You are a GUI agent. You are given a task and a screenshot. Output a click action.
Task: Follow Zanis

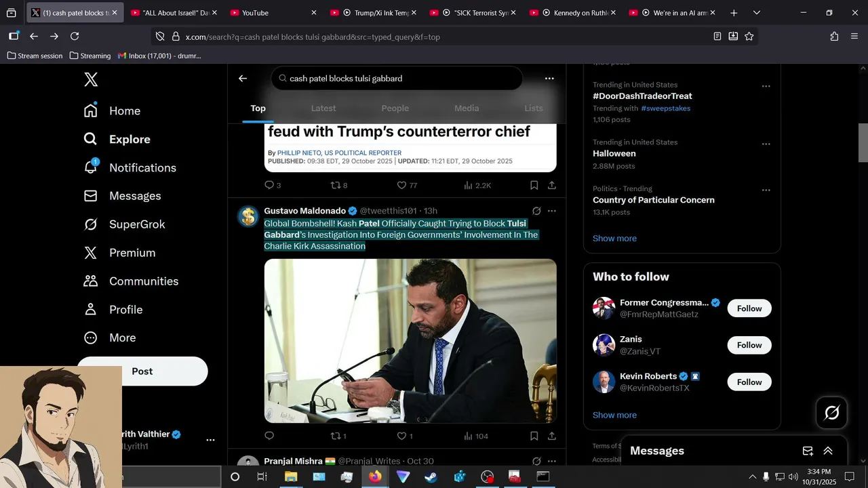point(749,345)
